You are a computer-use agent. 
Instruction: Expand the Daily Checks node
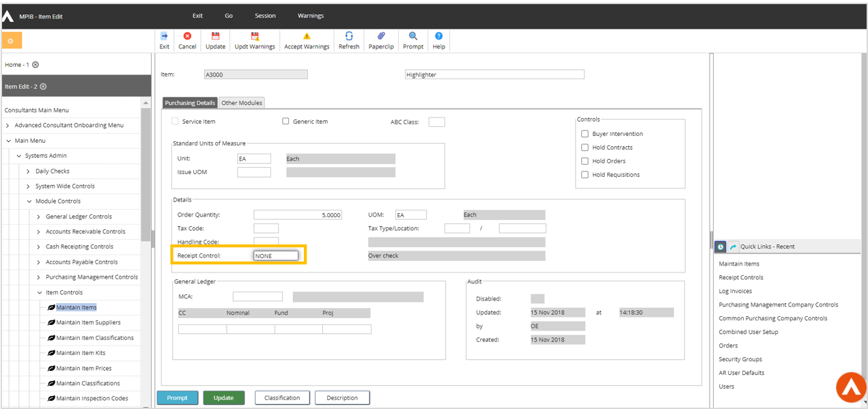pos(28,171)
